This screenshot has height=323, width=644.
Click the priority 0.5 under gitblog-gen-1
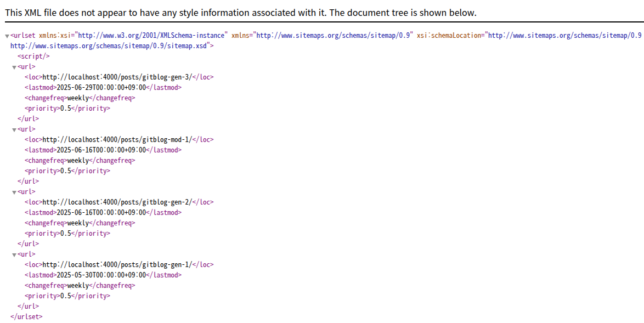(x=66, y=296)
